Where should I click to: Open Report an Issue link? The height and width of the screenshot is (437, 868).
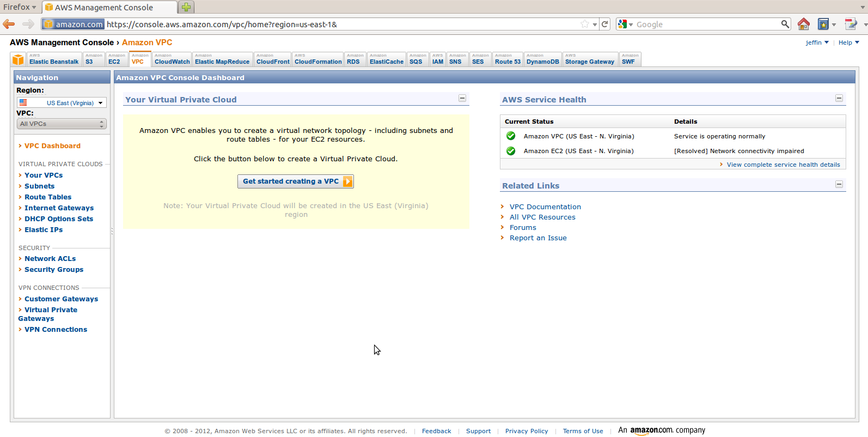[538, 238]
